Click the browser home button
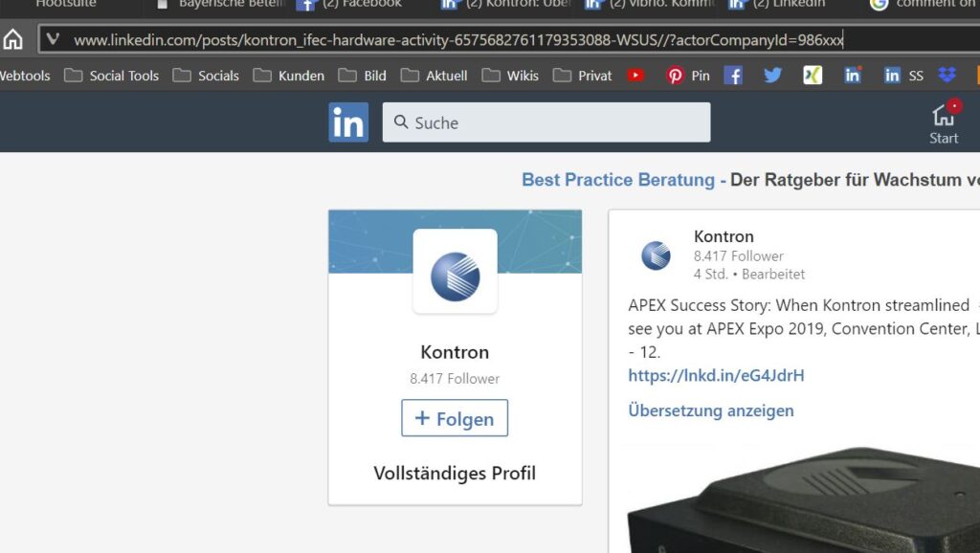The image size is (980, 553). pyautogui.click(x=13, y=39)
